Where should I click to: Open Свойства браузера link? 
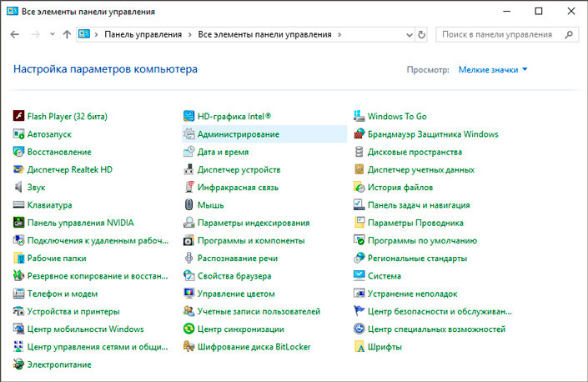click(x=234, y=276)
